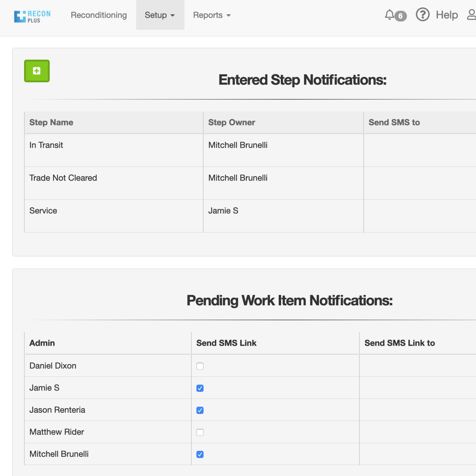This screenshot has width=476, height=476.
Task: Click the Step Owner column header
Action: point(231,122)
